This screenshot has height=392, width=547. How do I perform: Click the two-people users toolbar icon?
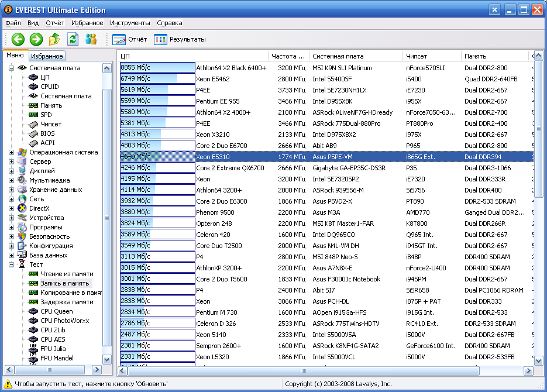[91, 39]
